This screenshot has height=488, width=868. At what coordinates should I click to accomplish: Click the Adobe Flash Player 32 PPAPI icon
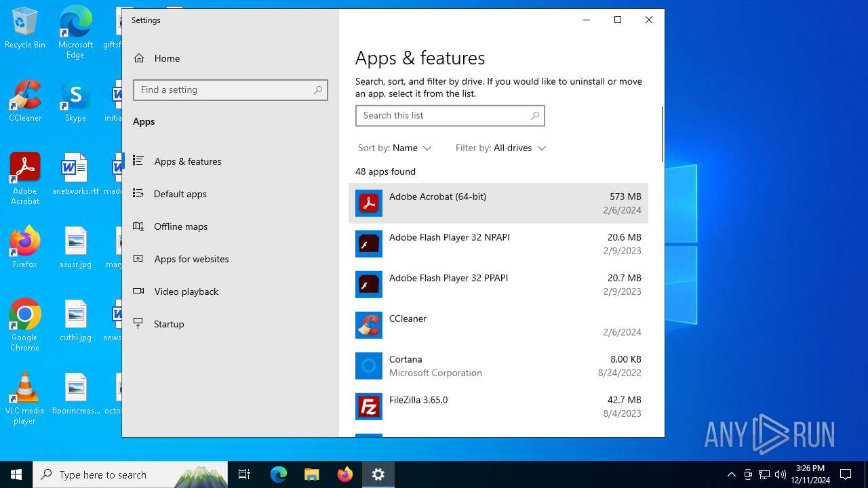point(369,285)
